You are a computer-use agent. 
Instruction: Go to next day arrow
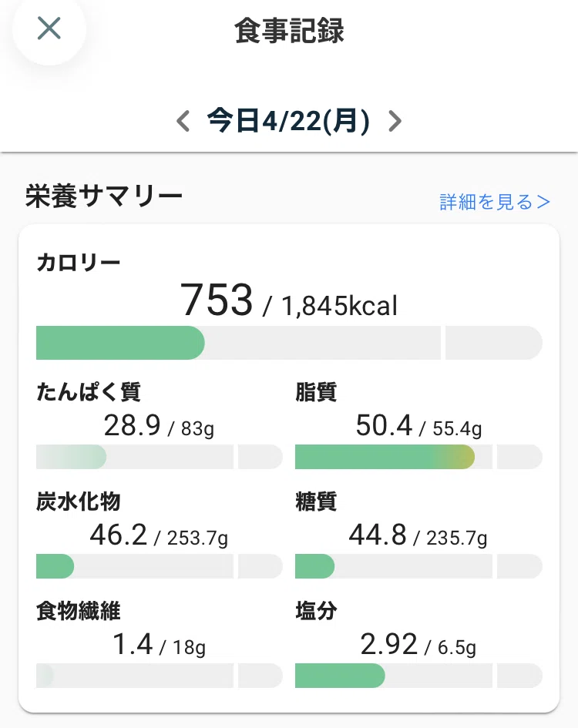[395, 121]
